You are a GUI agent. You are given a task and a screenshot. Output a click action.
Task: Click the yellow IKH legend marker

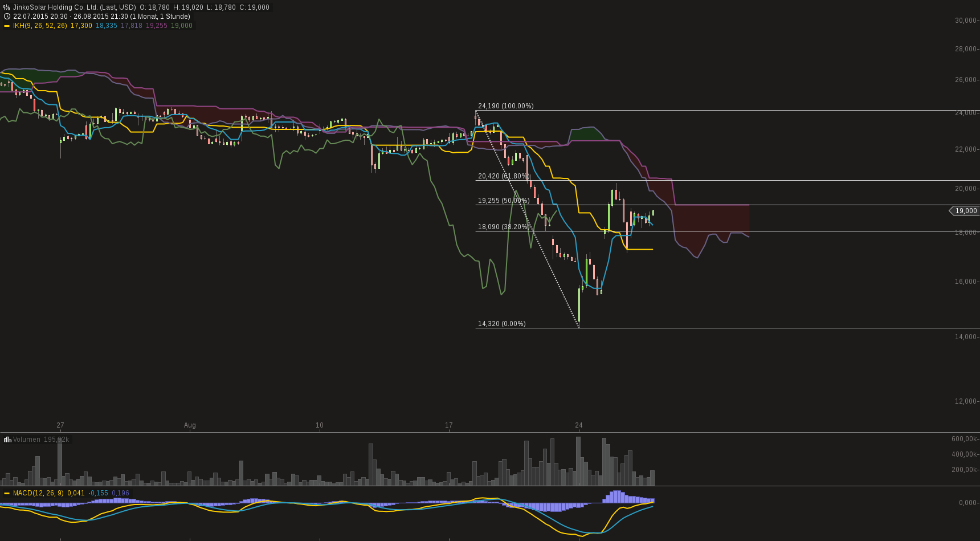tap(7, 25)
